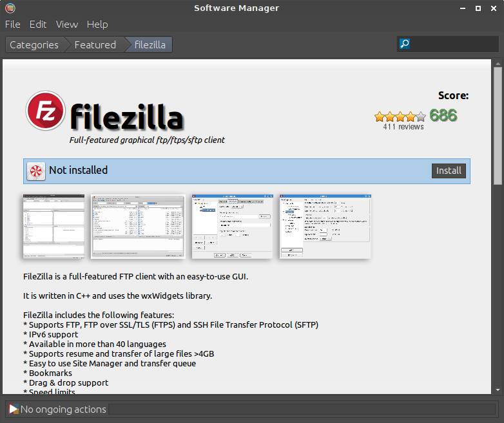Open the File menu

(12, 24)
